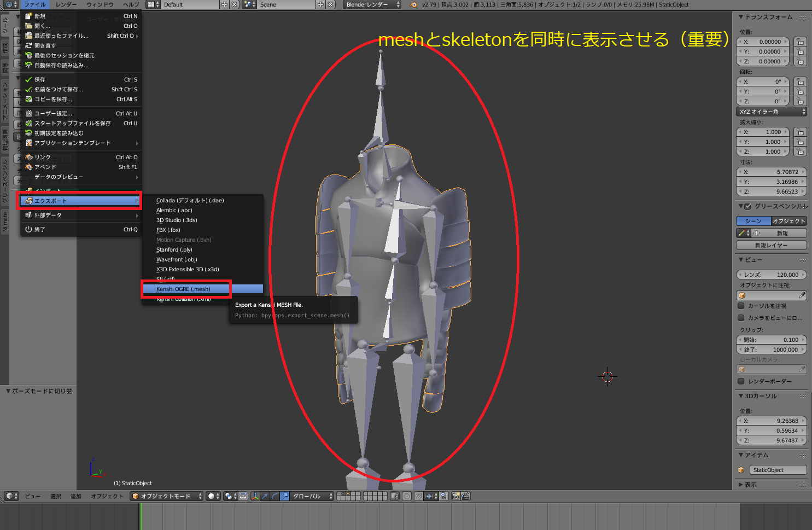Adjust the レンズ value slider
Viewport: 812px width, 530px height.
[772, 275]
